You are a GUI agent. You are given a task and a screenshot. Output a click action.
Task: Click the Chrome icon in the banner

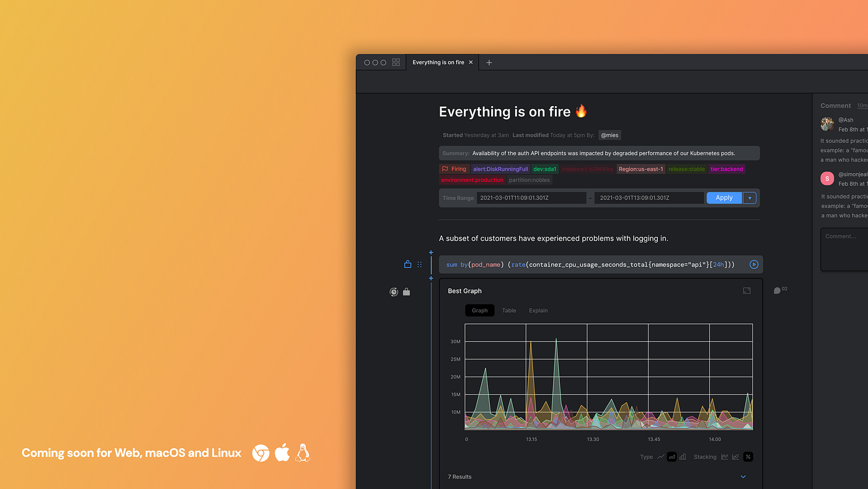pos(261,453)
